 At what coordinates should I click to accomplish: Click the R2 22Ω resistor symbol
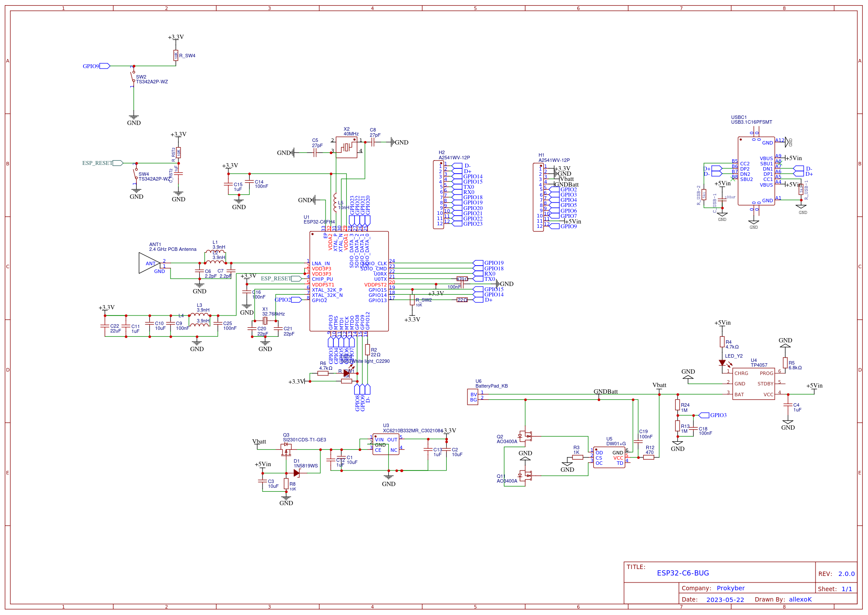(x=368, y=350)
